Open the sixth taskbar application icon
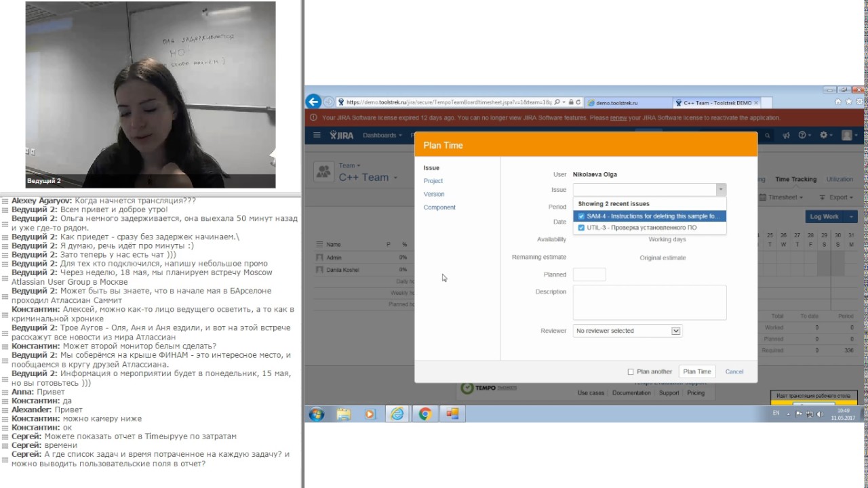The width and height of the screenshot is (868, 488). pyautogui.click(x=452, y=414)
